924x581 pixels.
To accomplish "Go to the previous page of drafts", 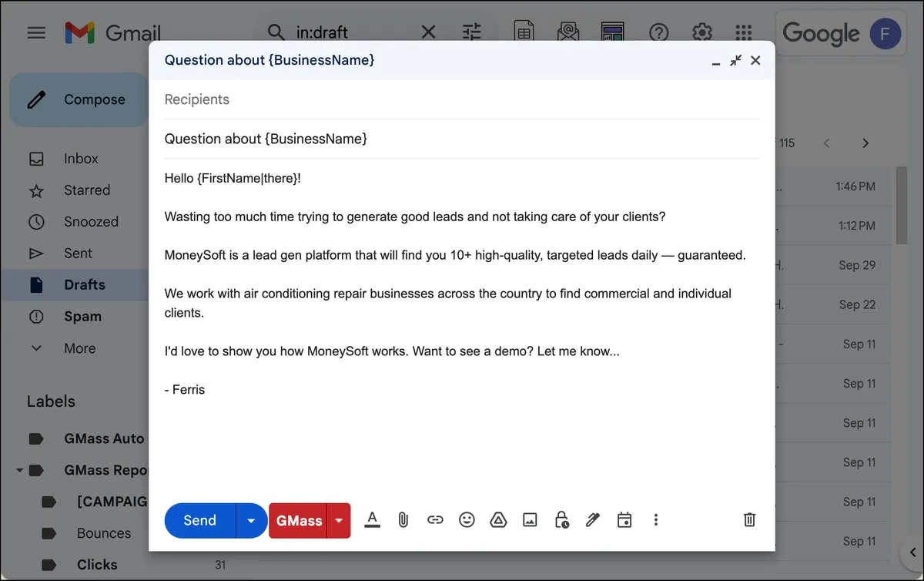I will click(x=827, y=143).
